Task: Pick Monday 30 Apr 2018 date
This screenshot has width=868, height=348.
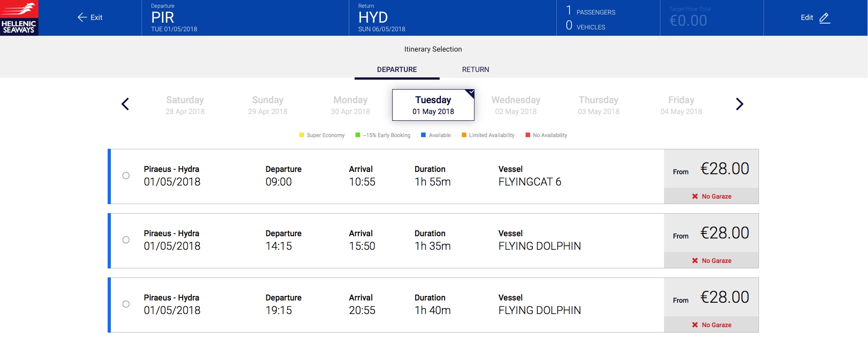Action: click(x=350, y=105)
